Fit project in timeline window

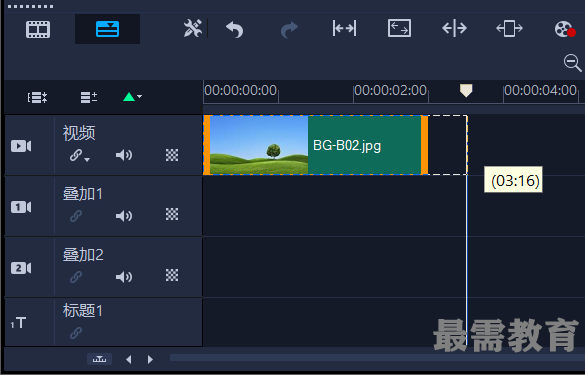click(344, 28)
